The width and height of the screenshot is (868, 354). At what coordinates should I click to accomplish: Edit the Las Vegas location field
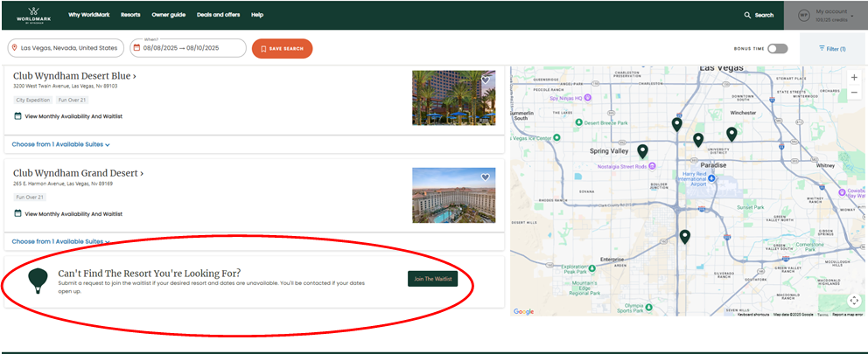tap(66, 48)
